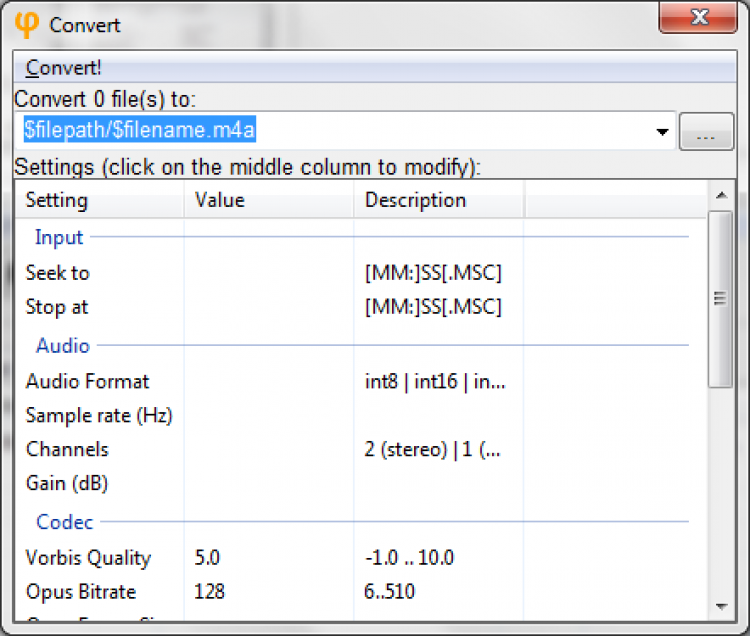Click the vertical scrollbar thumb
Viewport: 750px width, 636px height.
[721, 298]
